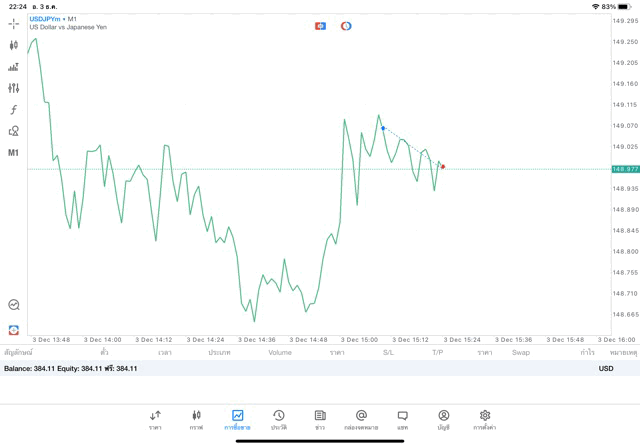Open the ประวัติ history tab
The width and height of the screenshot is (640, 447).
(x=279, y=420)
